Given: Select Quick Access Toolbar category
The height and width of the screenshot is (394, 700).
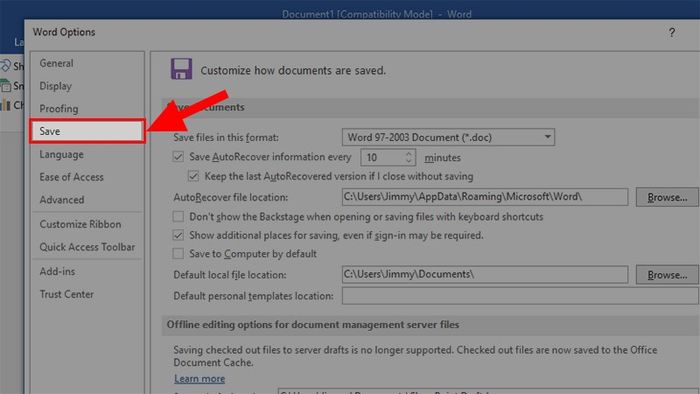Looking at the screenshot, I should click(87, 247).
